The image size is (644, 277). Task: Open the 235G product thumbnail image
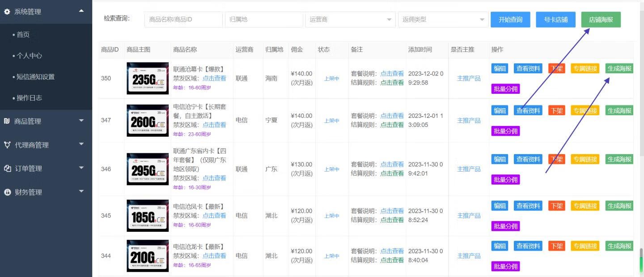[x=148, y=78]
